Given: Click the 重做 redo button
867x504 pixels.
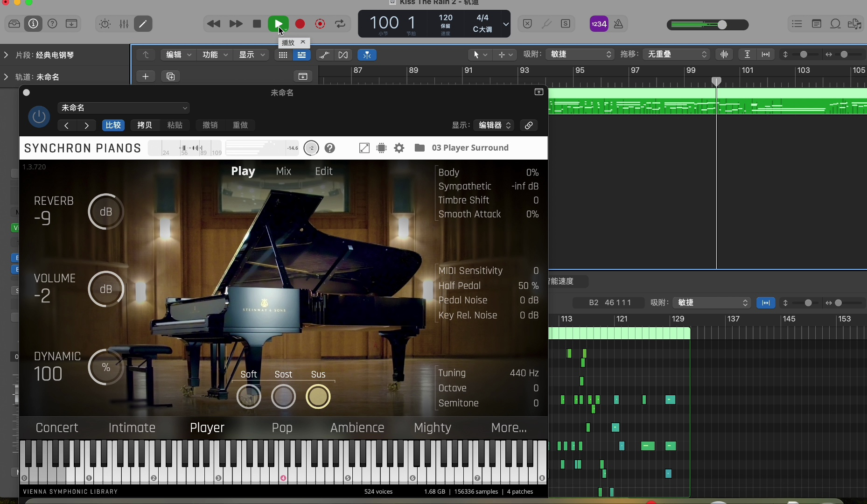Looking at the screenshot, I should pyautogui.click(x=240, y=125).
